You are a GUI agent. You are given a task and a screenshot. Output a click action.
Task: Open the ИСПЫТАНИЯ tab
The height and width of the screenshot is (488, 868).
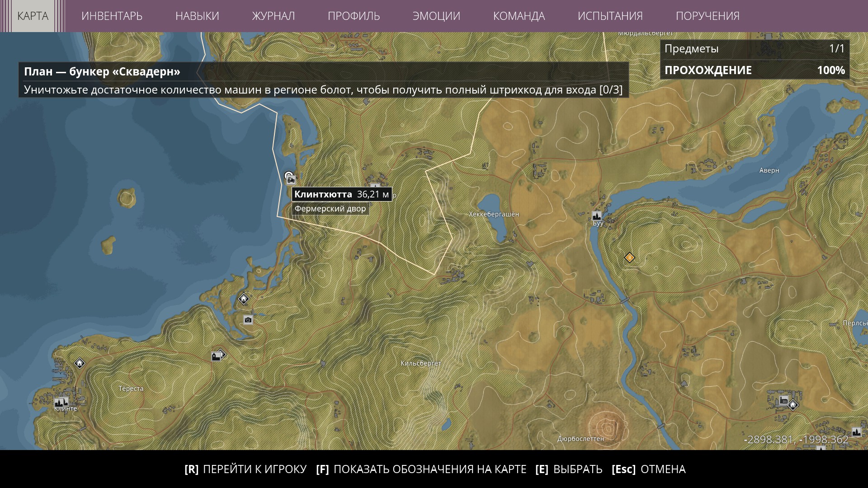coord(610,16)
